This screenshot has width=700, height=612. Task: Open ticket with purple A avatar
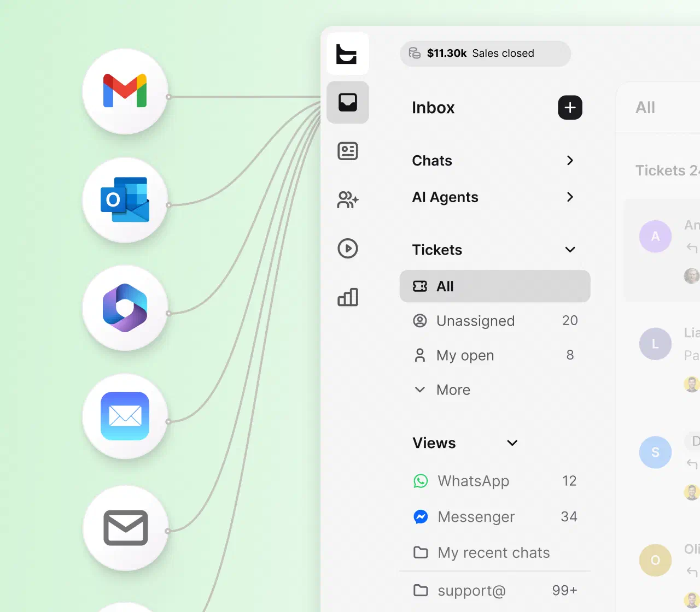pyautogui.click(x=655, y=237)
